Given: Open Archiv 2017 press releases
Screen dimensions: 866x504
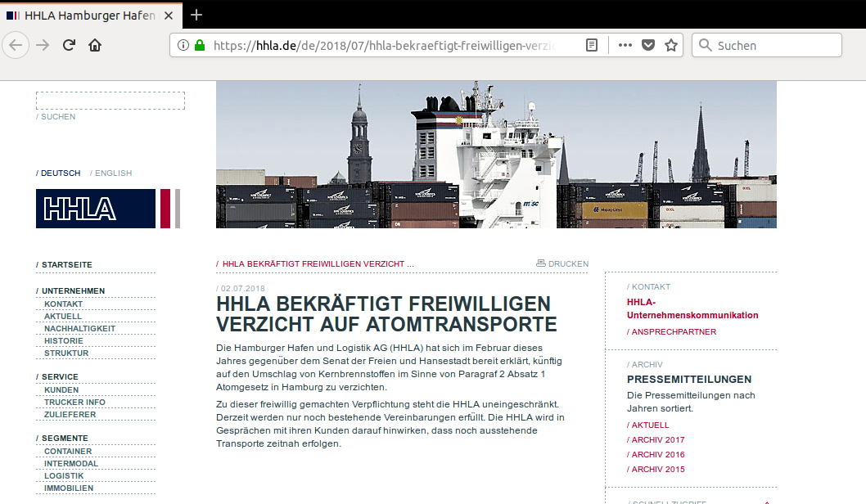Looking at the screenshot, I should pyautogui.click(x=657, y=440).
